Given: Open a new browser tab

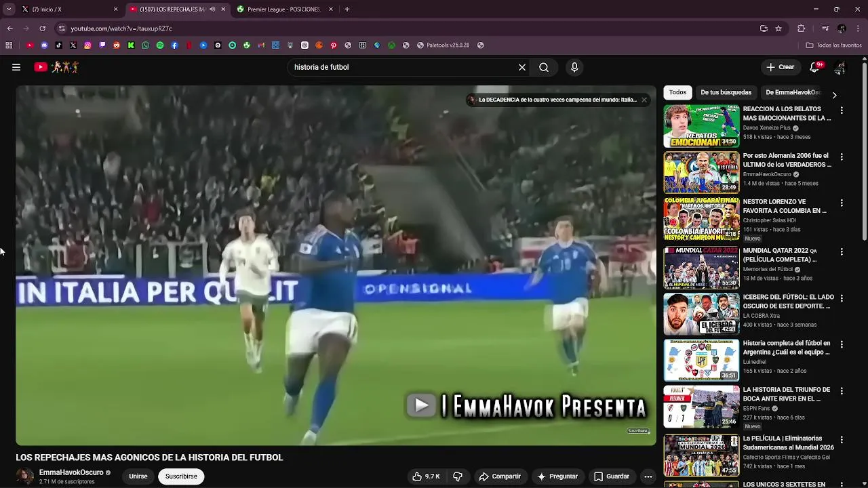Looking at the screenshot, I should pyautogui.click(x=347, y=9).
